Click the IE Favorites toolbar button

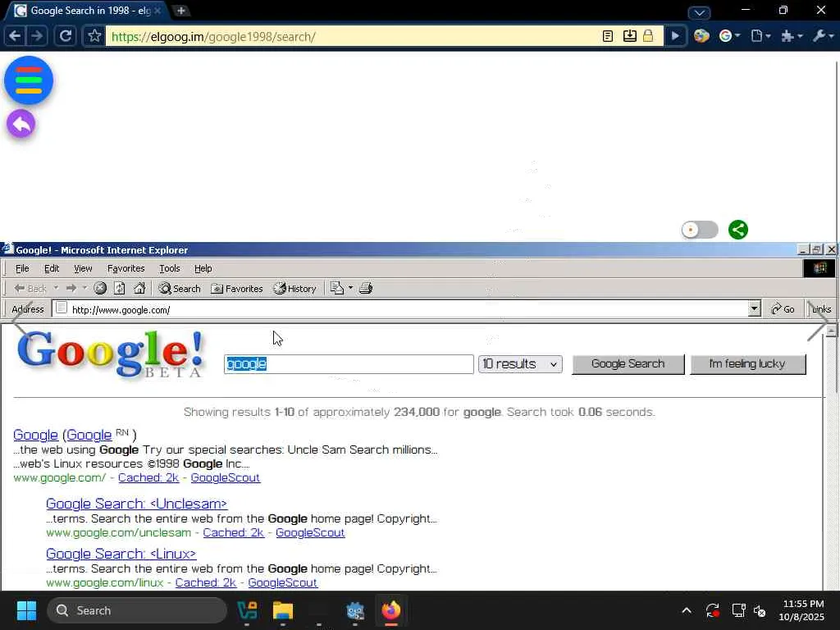pos(237,288)
